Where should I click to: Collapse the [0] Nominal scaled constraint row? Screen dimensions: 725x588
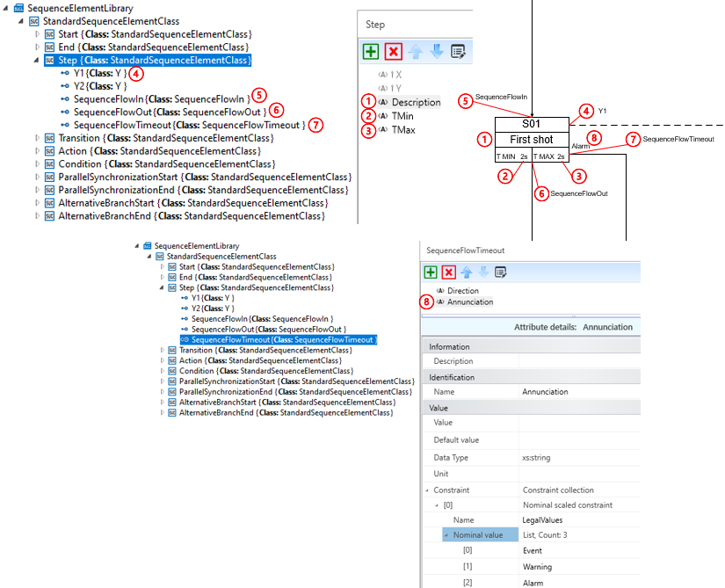(x=437, y=505)
